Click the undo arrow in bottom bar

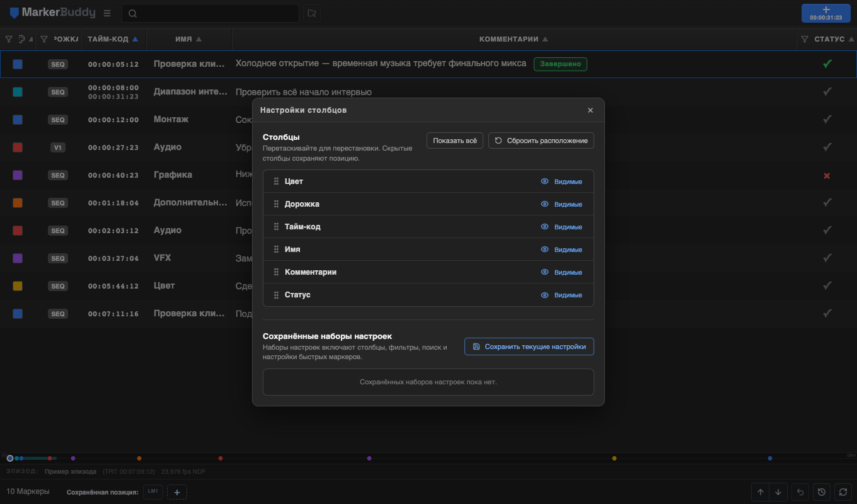[800, 492]
